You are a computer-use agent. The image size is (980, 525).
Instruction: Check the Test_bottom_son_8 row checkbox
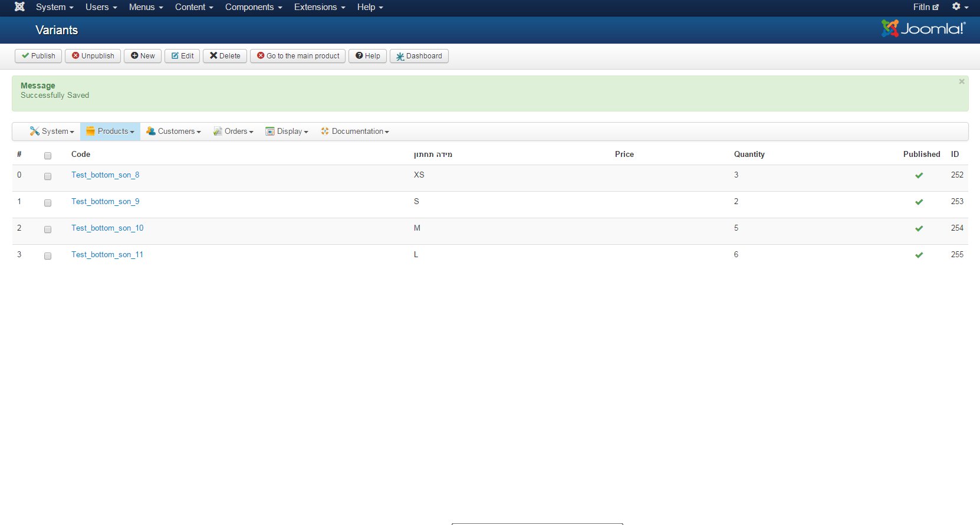click(48, 176)
